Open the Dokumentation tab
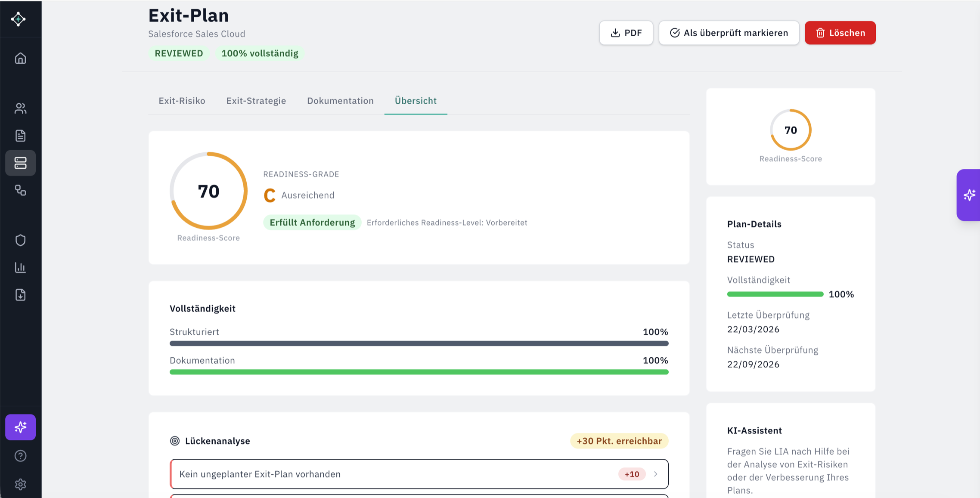This screenshot has height=498, width=980. click(x=340, y=101)
